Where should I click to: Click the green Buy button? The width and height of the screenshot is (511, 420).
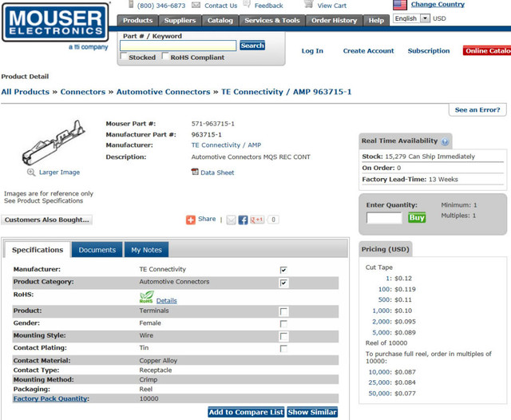click(x=417, y=217)
